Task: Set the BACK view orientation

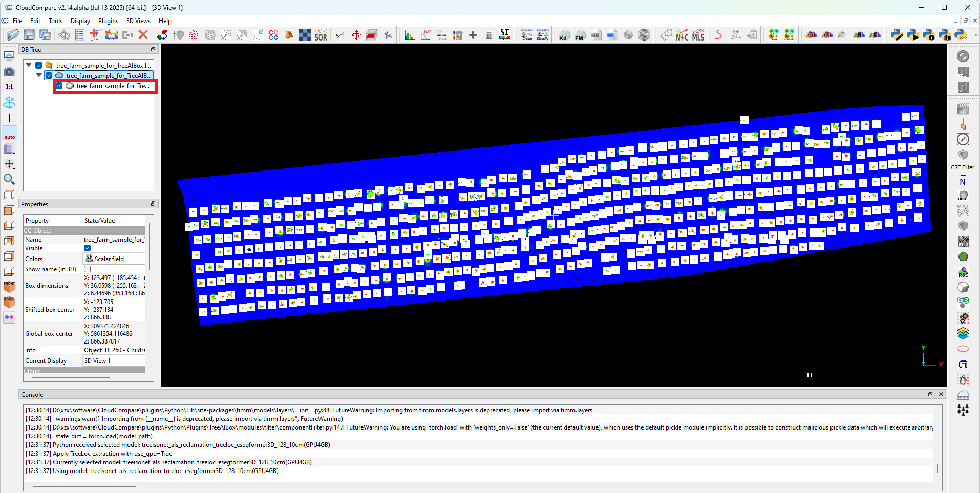Action: 9,302
